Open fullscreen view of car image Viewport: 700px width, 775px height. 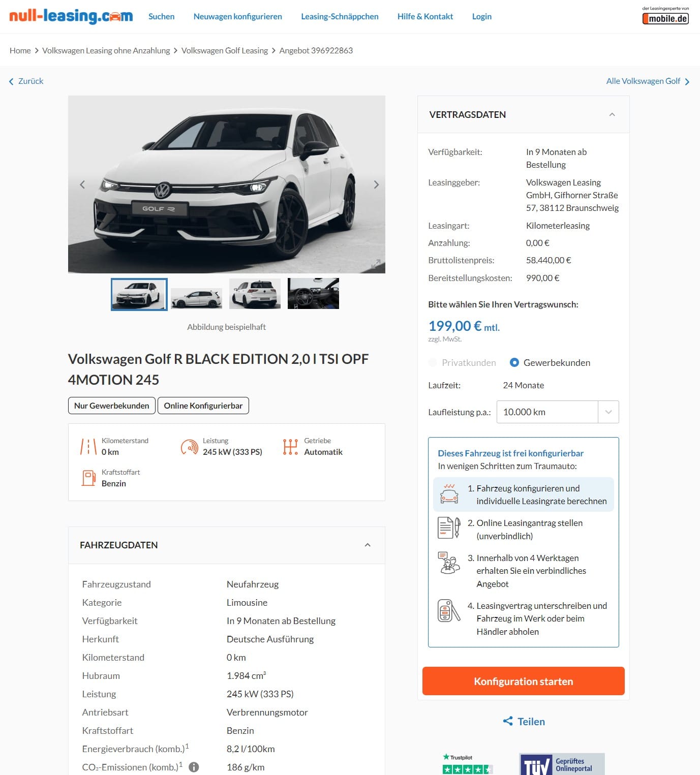(376, 264)
